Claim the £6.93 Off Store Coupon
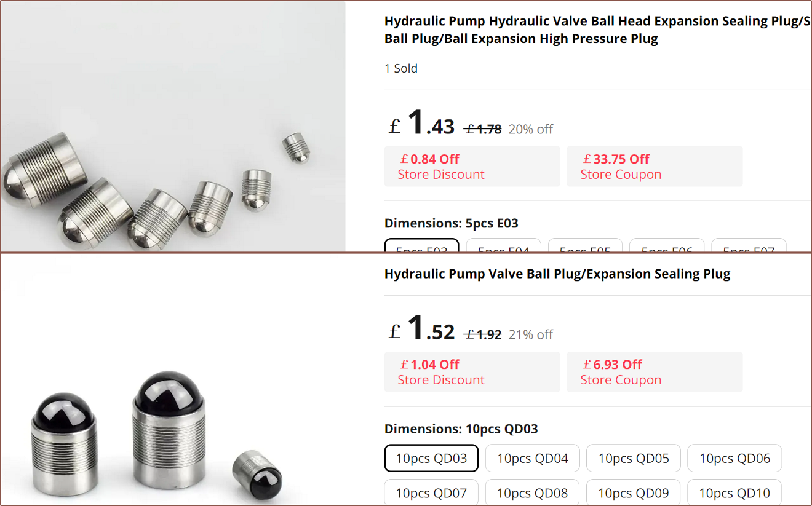 point(654,371)
